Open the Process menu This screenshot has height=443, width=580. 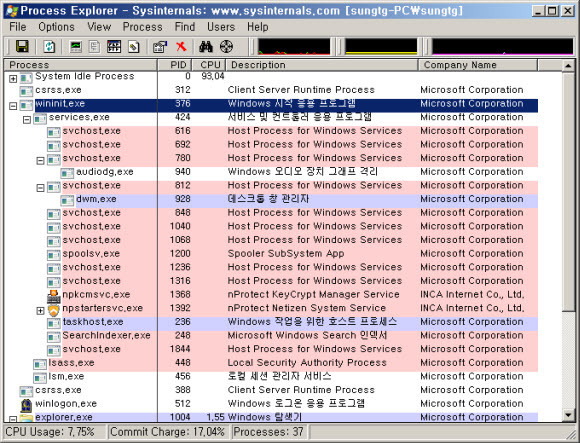[142, 27]
